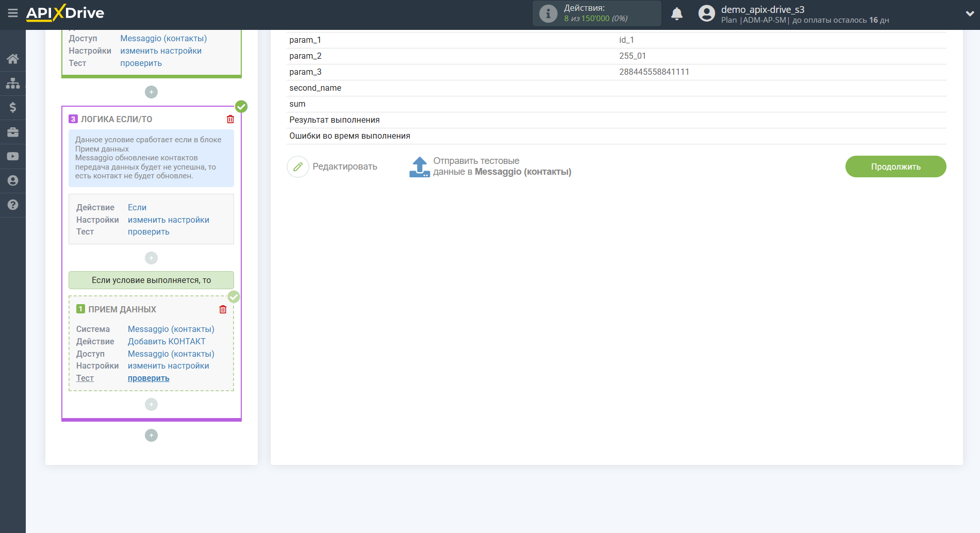Open the notifications bell
This screenshot has height=533, width=980.
[x=676, y=13]
